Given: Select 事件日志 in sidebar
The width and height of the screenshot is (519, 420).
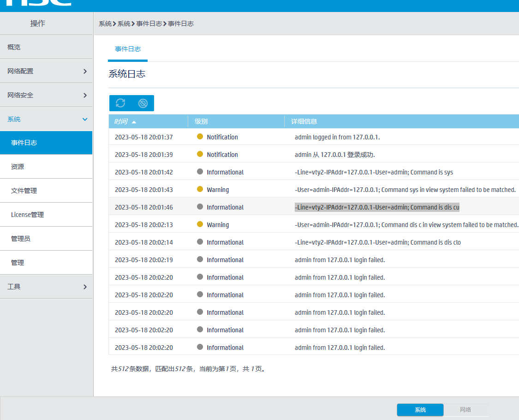Looking at the screenshot, I should 46,143.
